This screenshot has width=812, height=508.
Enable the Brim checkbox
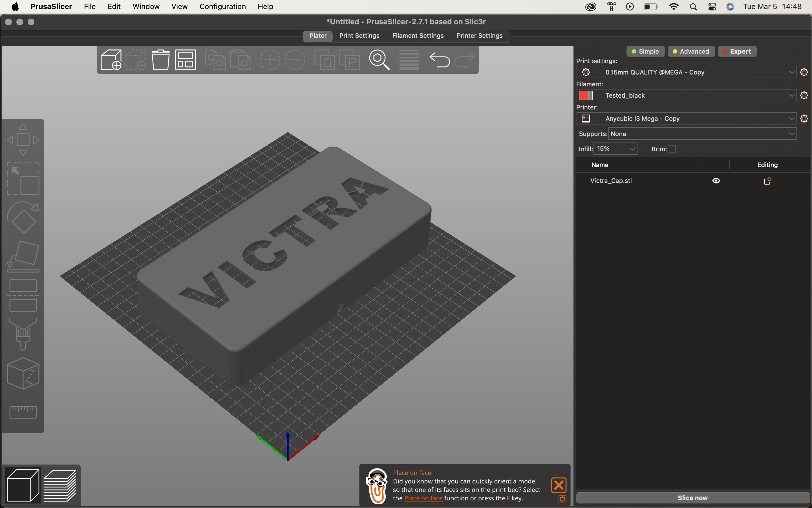click(671, 149)
